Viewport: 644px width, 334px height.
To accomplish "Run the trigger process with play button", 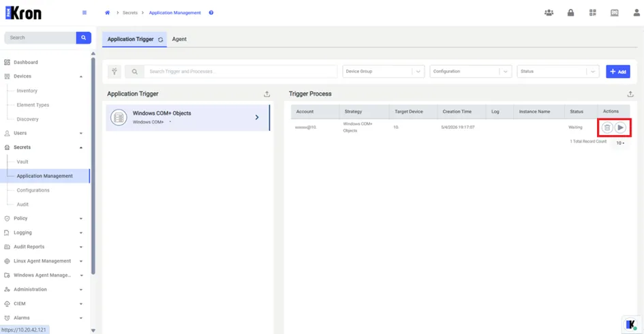I will point(620,127).
